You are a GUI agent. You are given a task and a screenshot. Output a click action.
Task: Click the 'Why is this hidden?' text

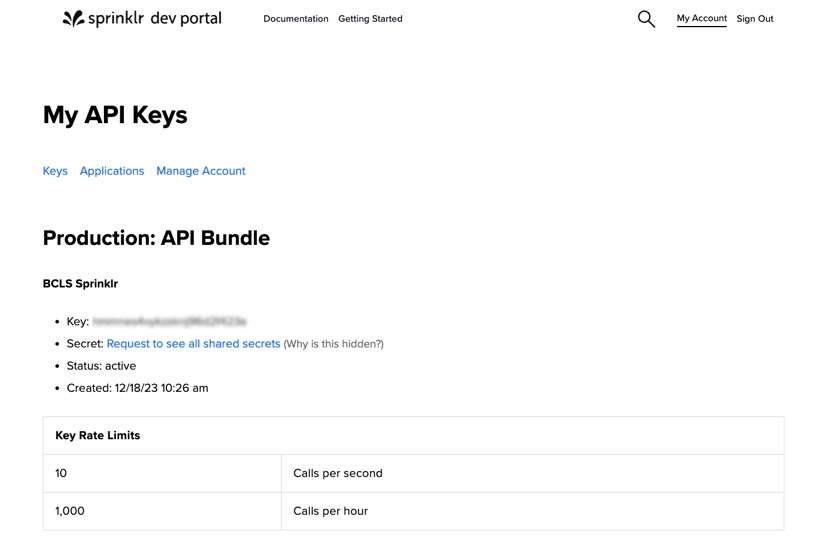333,344
